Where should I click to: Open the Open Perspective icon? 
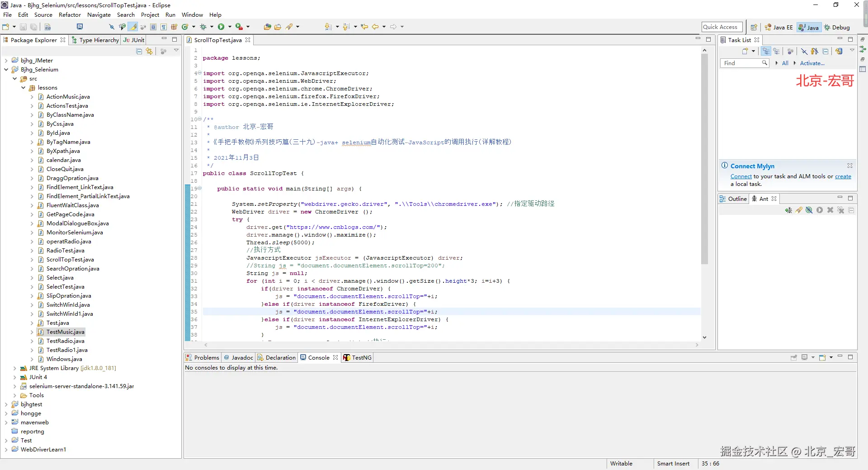coord(754,27)
